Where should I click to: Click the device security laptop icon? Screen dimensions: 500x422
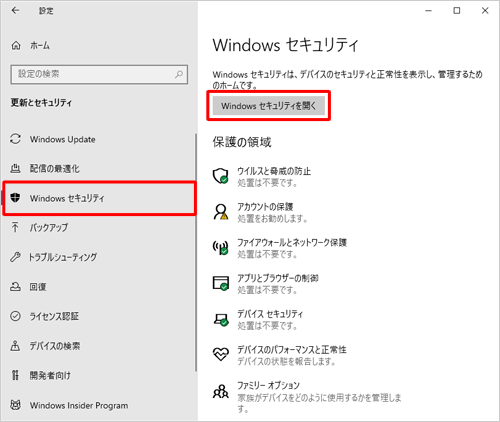click(220, 319)
